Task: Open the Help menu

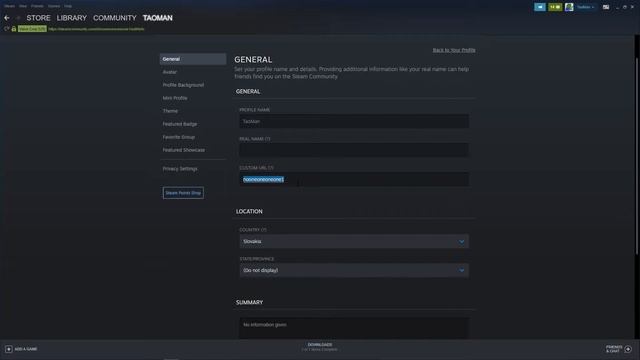Action: [x=68, y=6]
